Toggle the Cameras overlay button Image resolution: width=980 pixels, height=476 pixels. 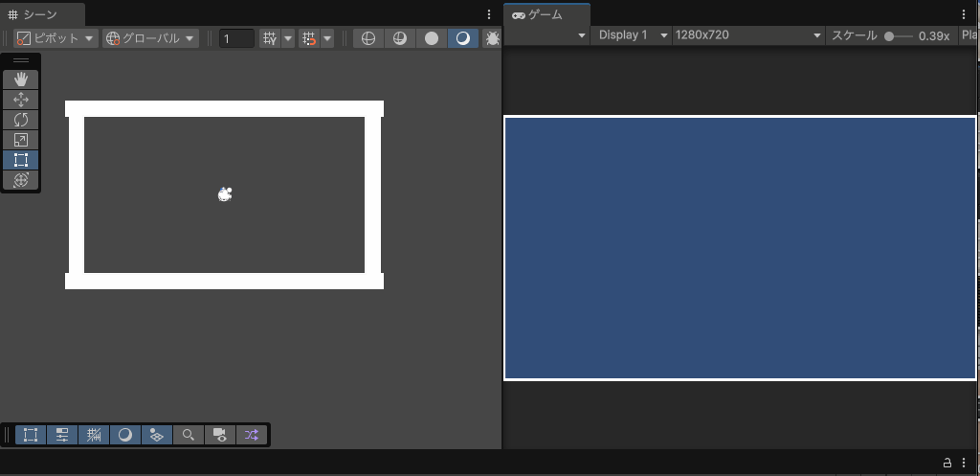[x=220, y=435]
